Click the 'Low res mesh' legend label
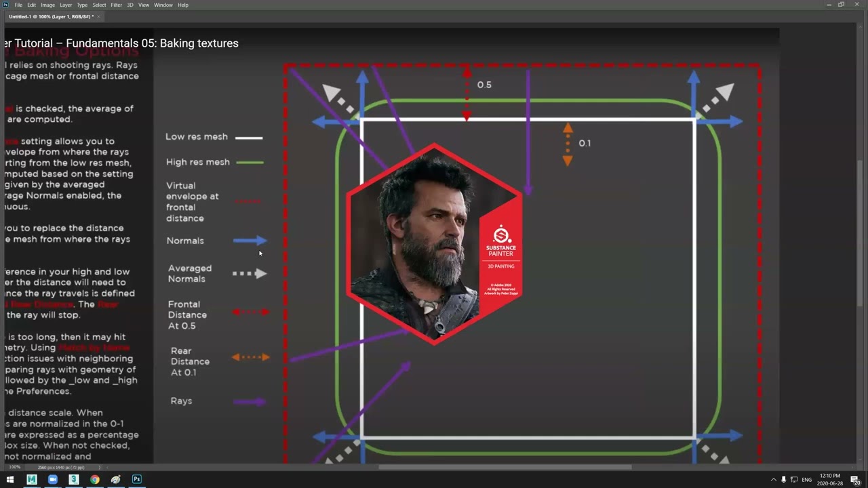This screenshot has width=868, height=488. coord(197,137)
